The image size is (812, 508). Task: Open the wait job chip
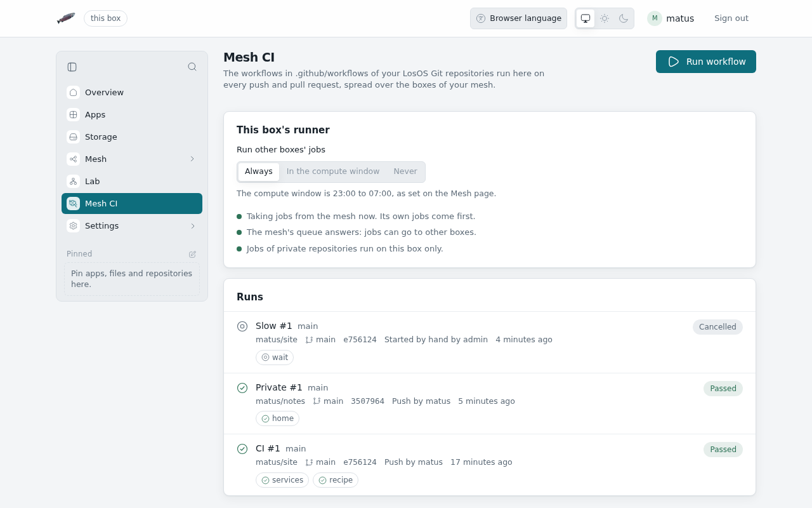(x=275, y=358)
